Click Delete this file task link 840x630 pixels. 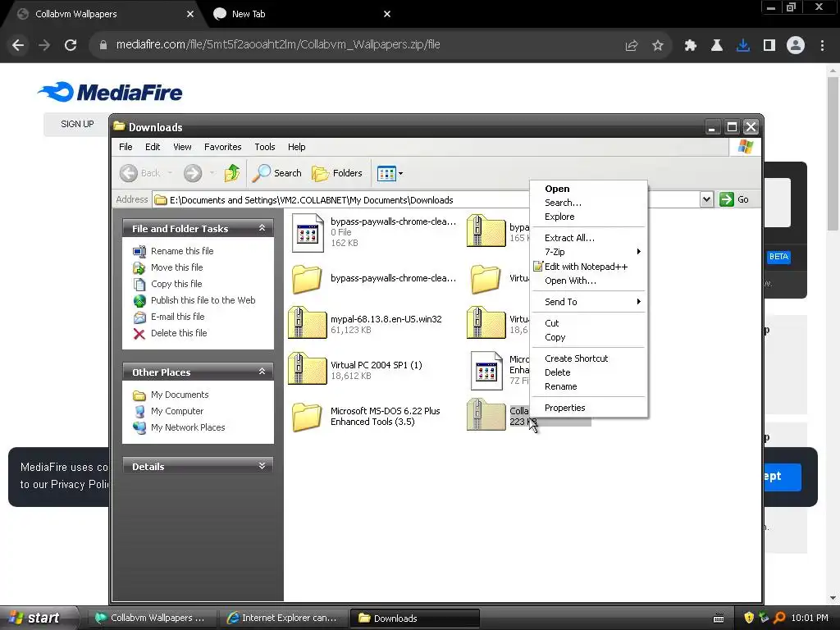[x=179, y=333]
